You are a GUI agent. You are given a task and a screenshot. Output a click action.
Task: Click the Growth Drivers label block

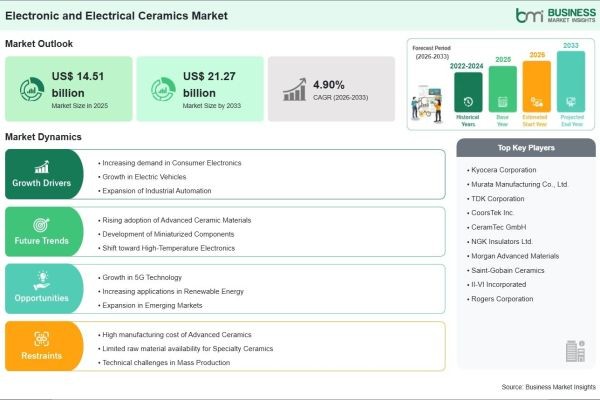[x=44, y=174]
